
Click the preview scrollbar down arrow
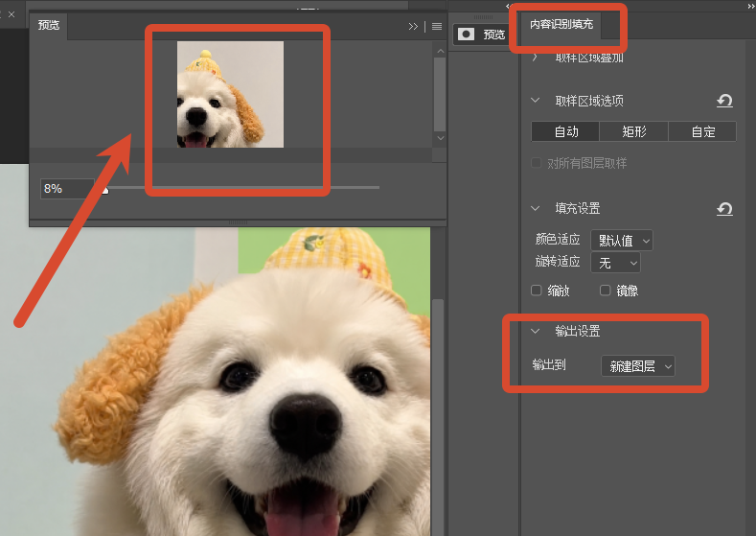[x=440, y=138]
